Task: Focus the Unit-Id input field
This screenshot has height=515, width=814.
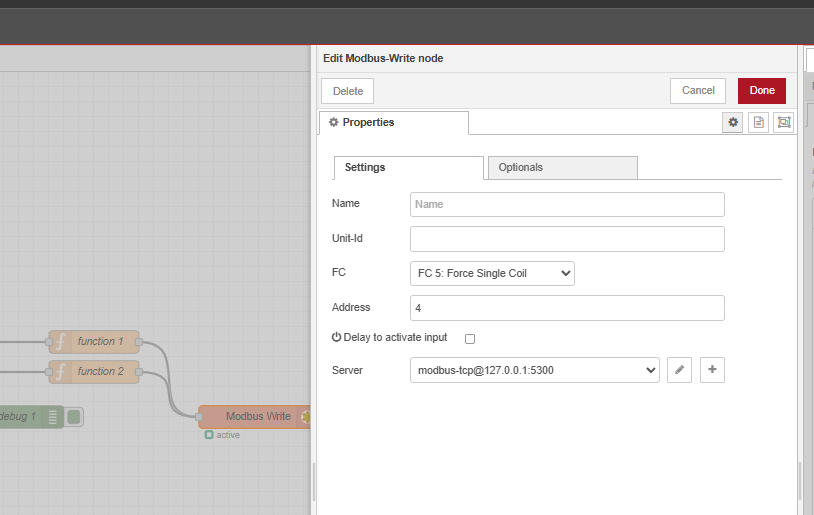Action: pyautogui.click(x=567, y=239)
